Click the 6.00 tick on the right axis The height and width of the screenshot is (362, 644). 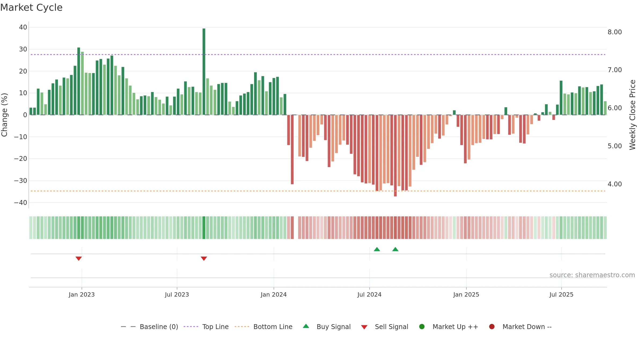point(615,108)
